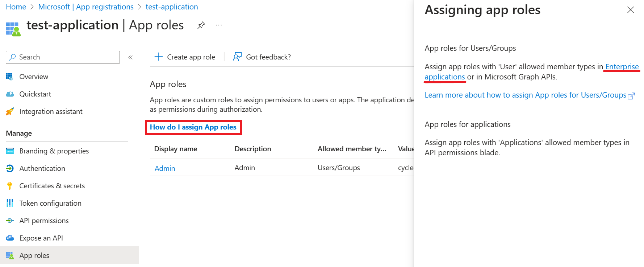The height and width of the screenshot is (267, 644).
Task: Go to test-application breadcrumb
Action: 172,7
